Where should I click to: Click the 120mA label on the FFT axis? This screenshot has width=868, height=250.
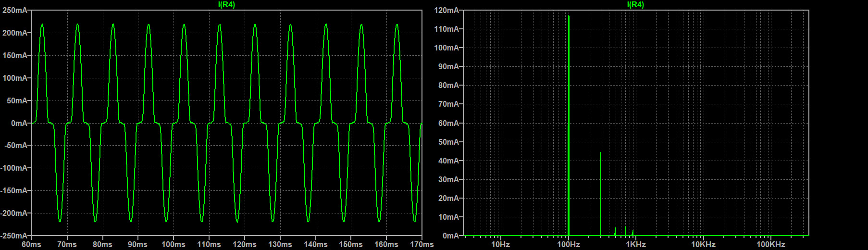coord(447,10)
